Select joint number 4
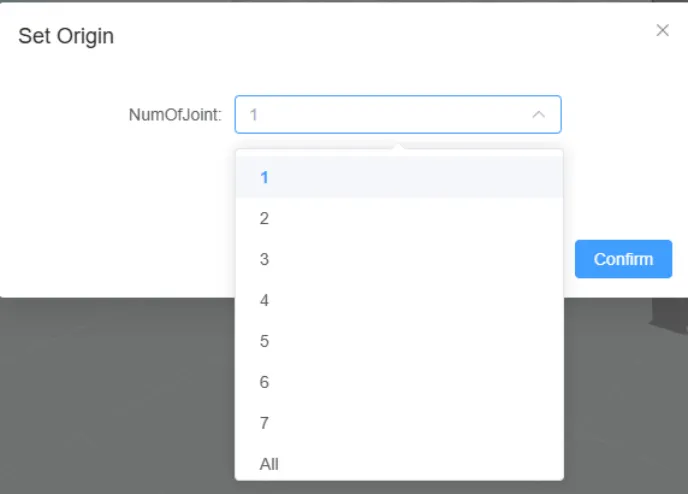 [264, 300]
